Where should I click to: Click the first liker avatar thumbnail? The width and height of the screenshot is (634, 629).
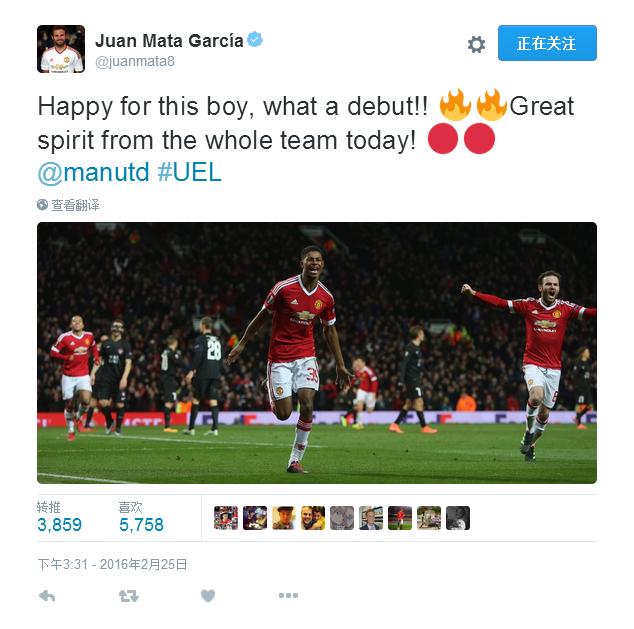(x=226, y=517)
